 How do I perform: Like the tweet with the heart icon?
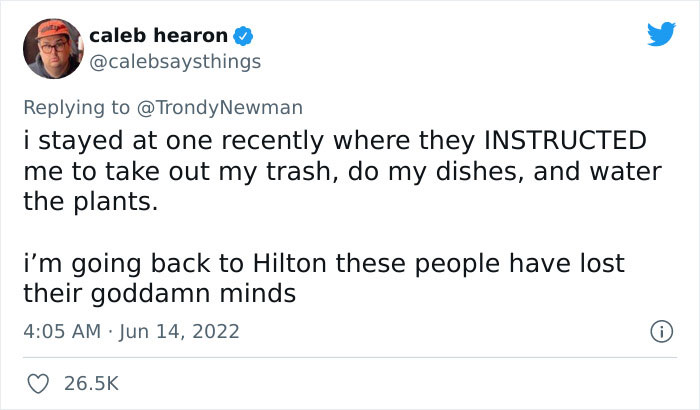click(x=38, y=384)
